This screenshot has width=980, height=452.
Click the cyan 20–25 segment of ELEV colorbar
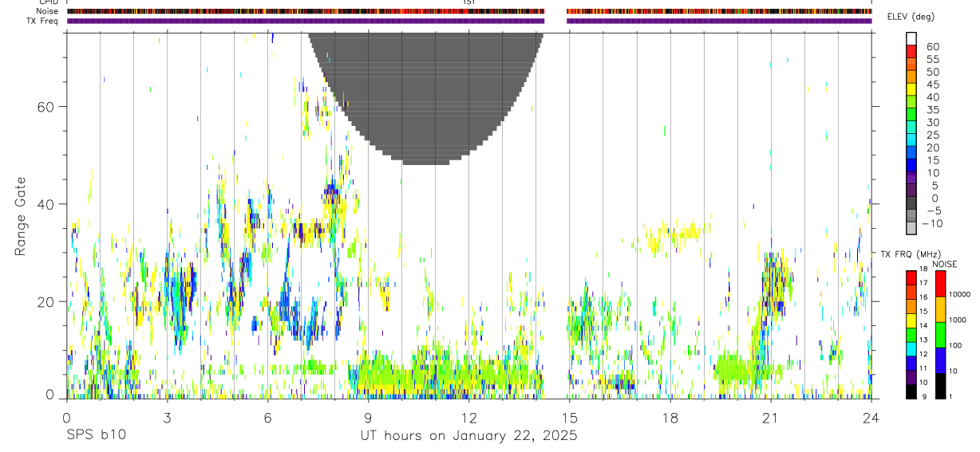[911, 140]
